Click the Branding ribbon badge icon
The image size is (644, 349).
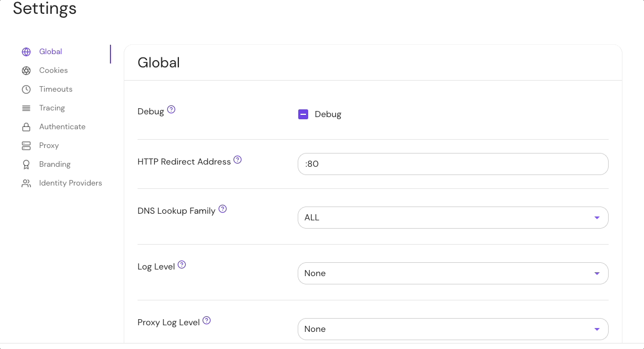click(26, 165)
